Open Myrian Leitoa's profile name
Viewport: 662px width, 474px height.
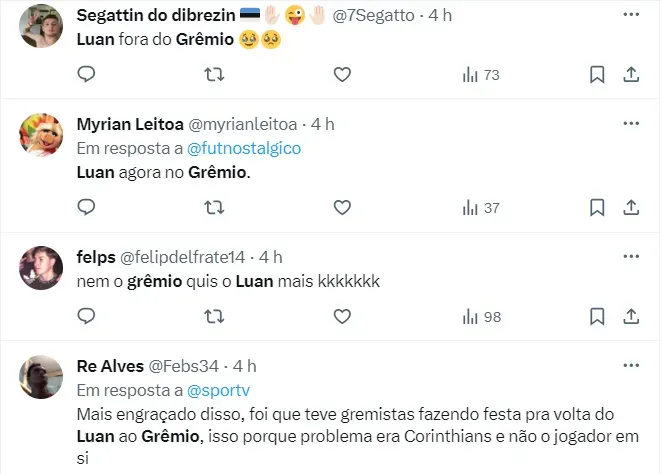tap(130, 123)
